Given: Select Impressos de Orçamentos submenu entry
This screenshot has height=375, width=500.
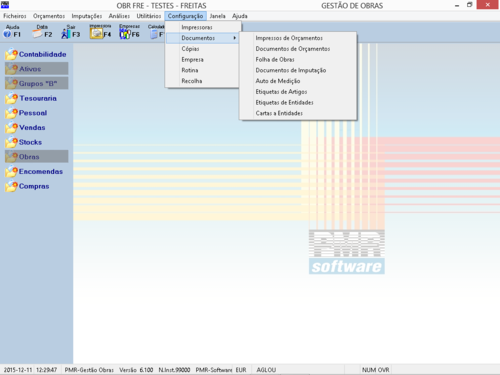Looking at the screenshot, I should 289,38.
